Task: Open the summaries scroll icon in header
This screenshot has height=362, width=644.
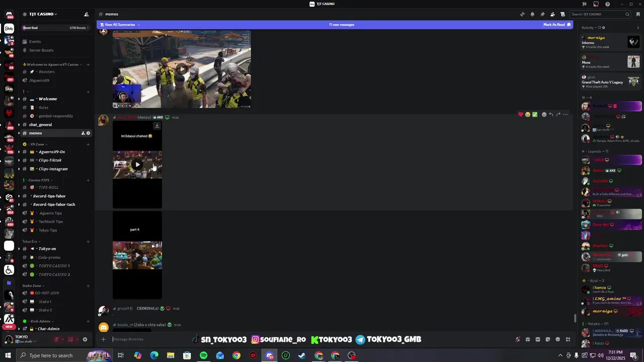Action: pyautogui.click(x=562, y=14)
